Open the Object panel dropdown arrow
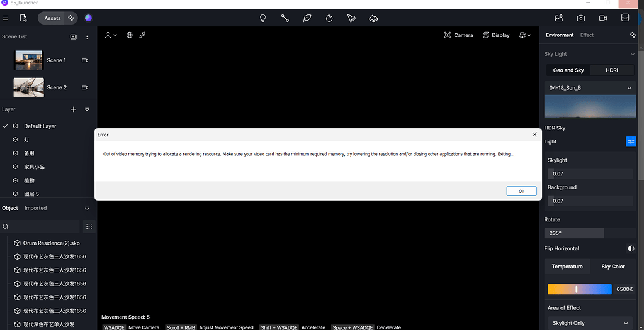Screen dimensions: 644x330 (87, 208)
